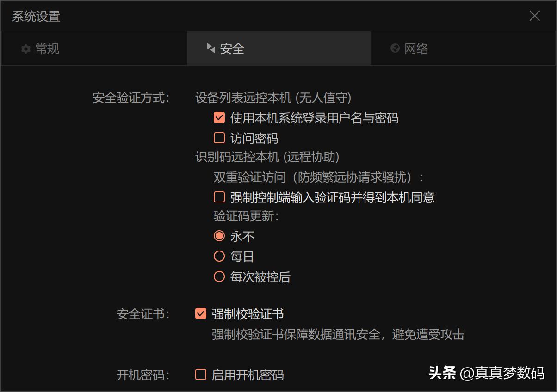Check 强制控制端输入验证码并得到本机同意
This screenshot has width=557, height=392.
point(218,197)
